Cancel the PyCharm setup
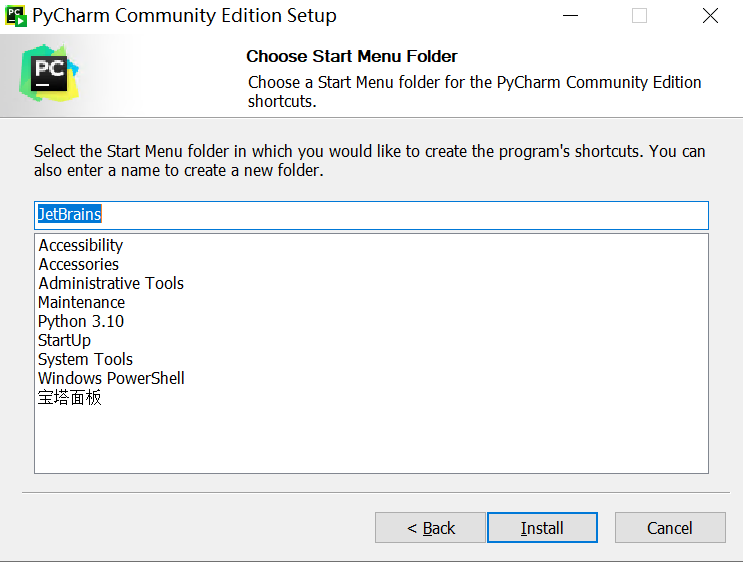Viewport: 743px width, 562px height. tap(670, 527)
